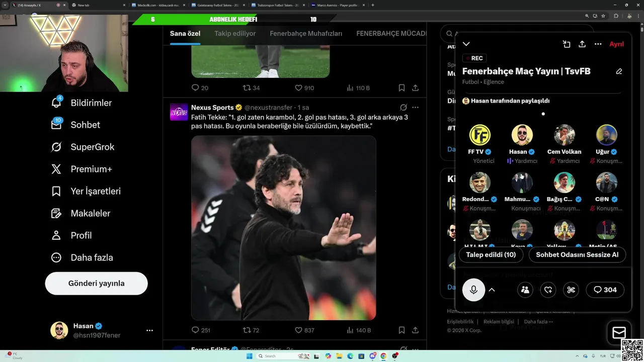Open Microsoft Edge from the taskbar
The height and width of the screenshot is (362, 644).
click(350, 356)
